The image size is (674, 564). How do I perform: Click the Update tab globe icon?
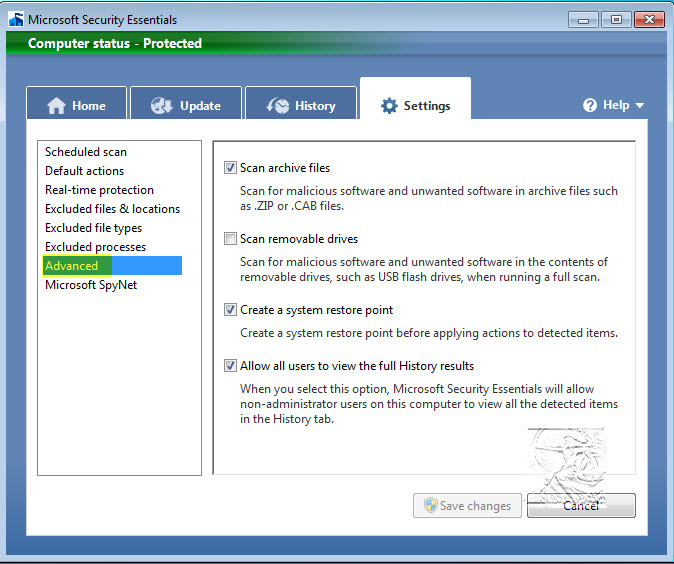point(162,106)
